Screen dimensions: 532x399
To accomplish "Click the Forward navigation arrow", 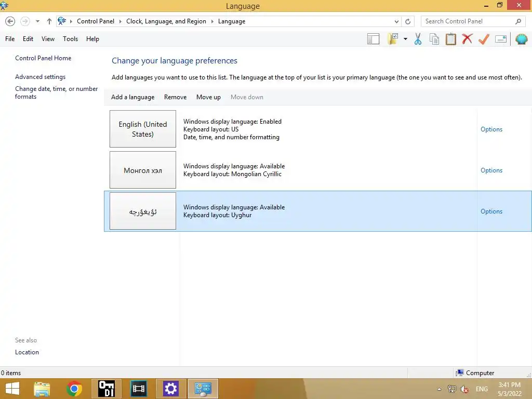I will (25, 21).
